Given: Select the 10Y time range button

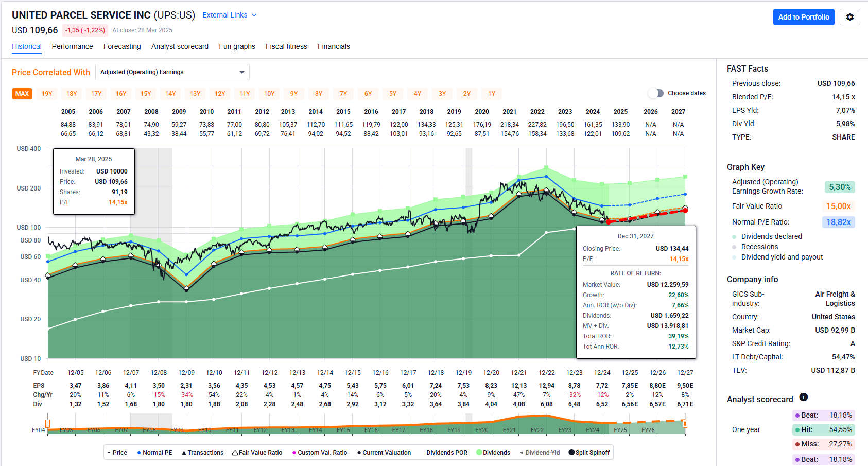Looking at the screenshot, I should [x=269, y=94].
